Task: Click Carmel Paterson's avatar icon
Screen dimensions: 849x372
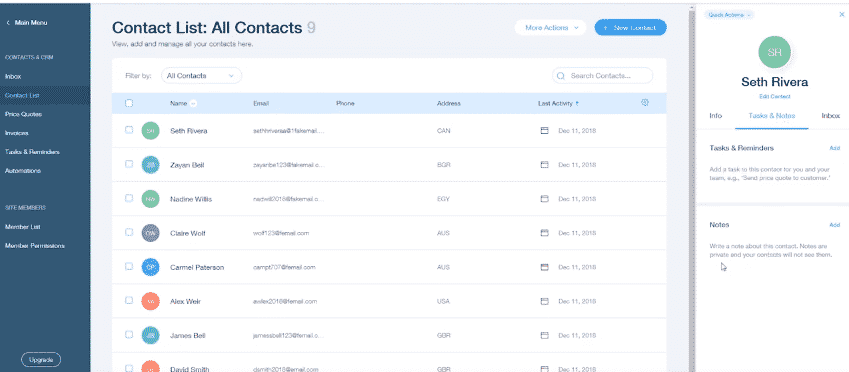Action: [151, 267]
